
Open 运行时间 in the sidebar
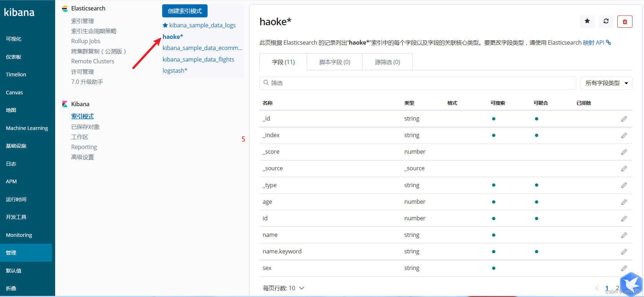click(x=16, y=199)
